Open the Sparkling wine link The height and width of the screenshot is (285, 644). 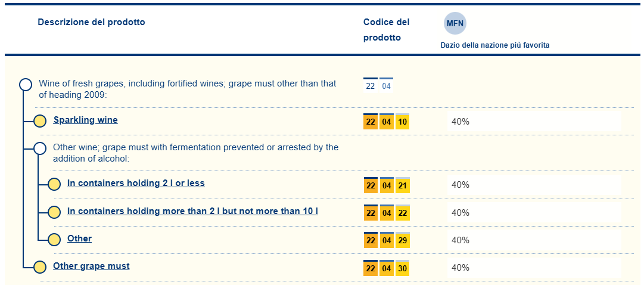tap(85, 120)
